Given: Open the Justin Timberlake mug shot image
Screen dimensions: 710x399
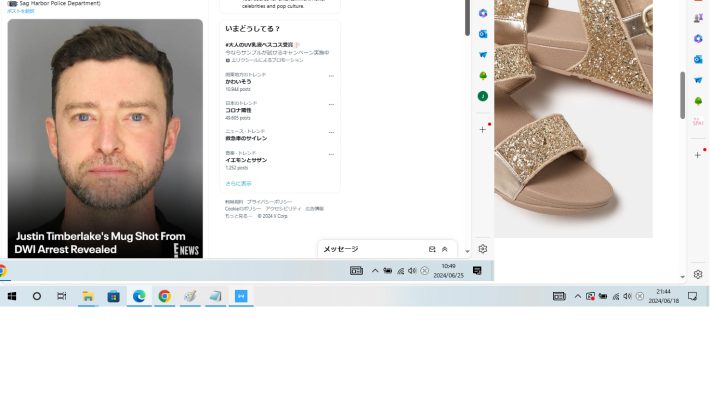Looking at the screenshot, I should [x=105, y=139].
